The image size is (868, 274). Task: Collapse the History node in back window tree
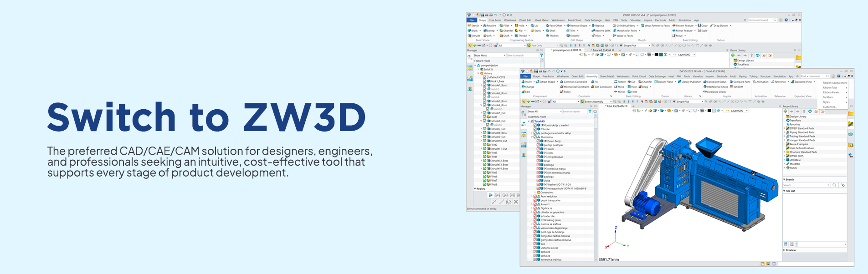[x=478, y=73]
